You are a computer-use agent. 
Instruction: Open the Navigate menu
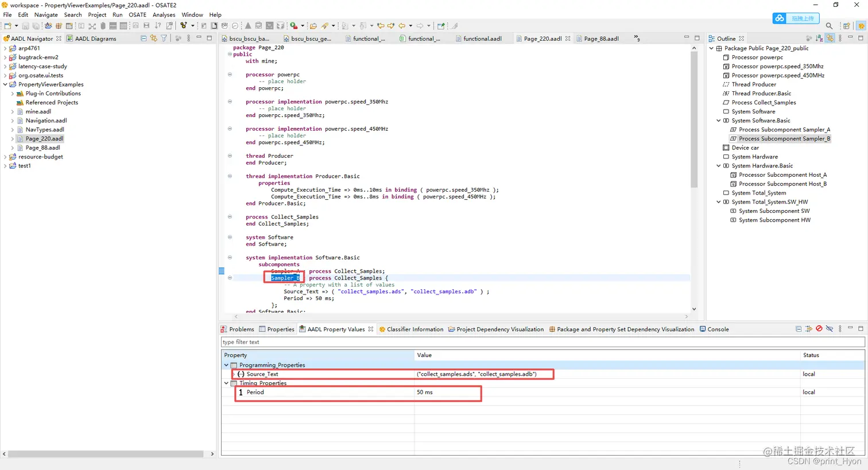pyautogui.click(x=46, y=15)
